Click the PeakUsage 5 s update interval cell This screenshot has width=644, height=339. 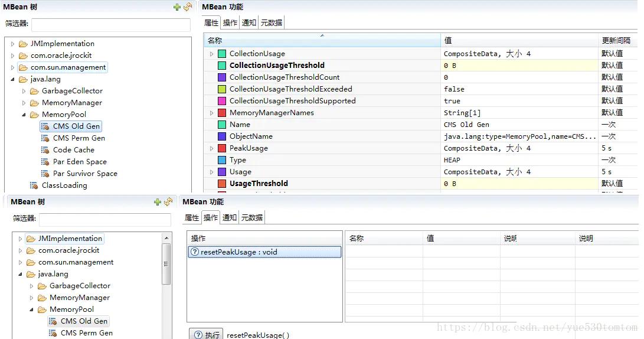[618, 148]
